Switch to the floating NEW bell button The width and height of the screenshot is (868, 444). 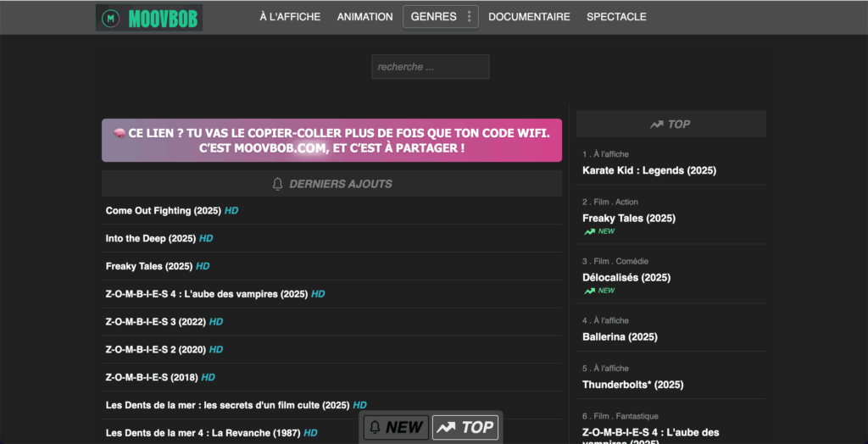point(397,428)
